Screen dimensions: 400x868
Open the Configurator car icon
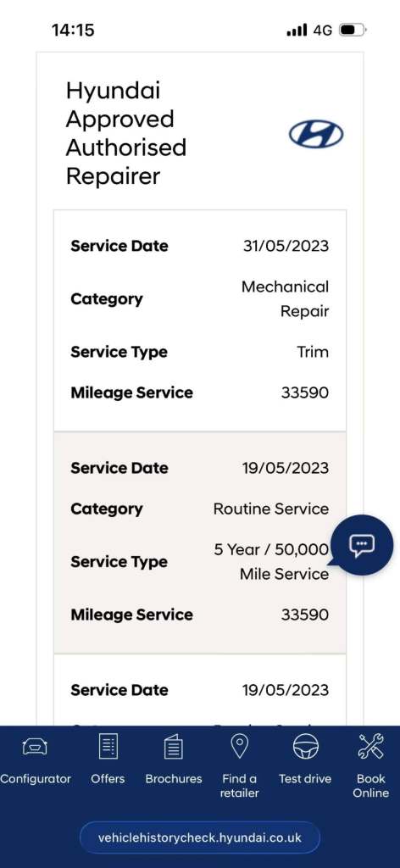35,748
